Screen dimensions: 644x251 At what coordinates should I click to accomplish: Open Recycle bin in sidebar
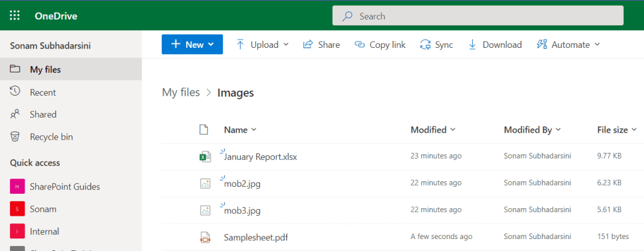pyautogui.click(x=70, y=137)
